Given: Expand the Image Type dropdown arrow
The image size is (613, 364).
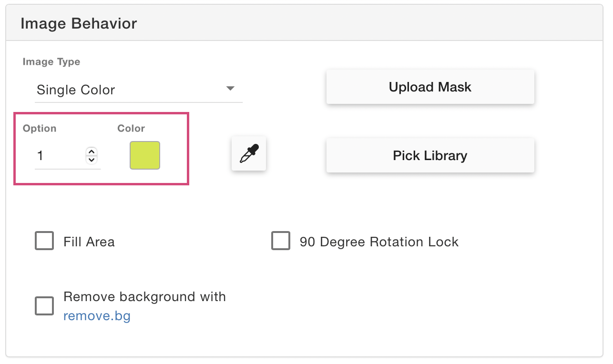Looking at the screenshot, I should pyautogui.click(x=230, y=89).
